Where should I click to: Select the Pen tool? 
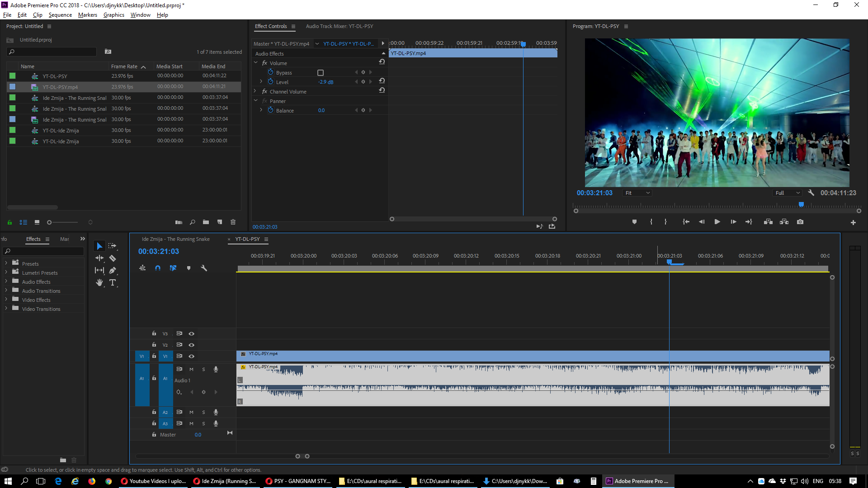click(113, 270)
